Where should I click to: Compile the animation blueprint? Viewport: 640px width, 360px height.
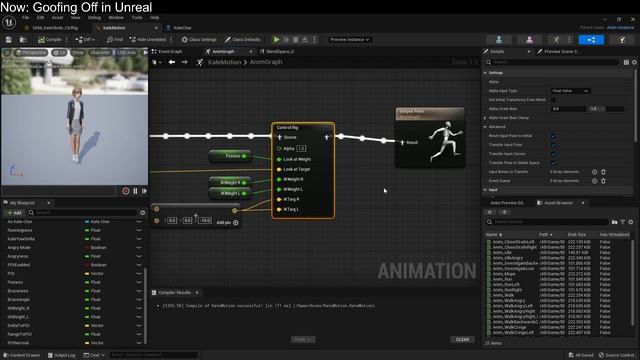click(x=49, y=40)
